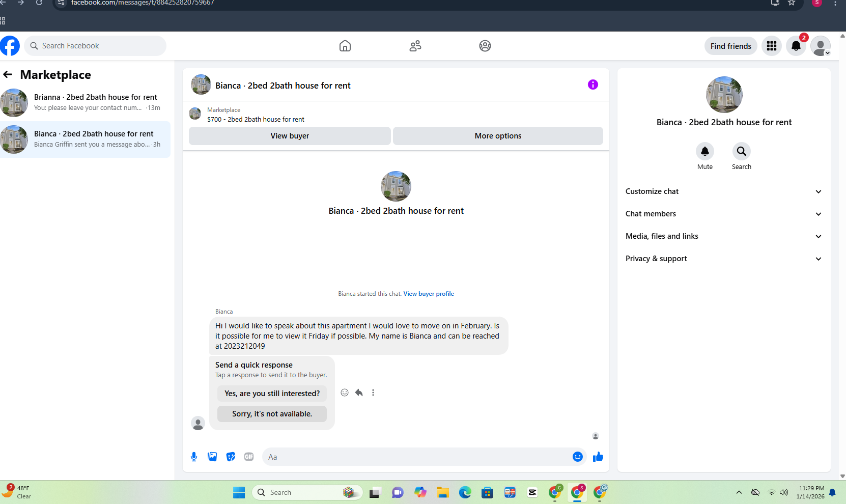The image size is (846, 504).
Task: Expand the Privacy & support section
Action: [x=724, y=259]
